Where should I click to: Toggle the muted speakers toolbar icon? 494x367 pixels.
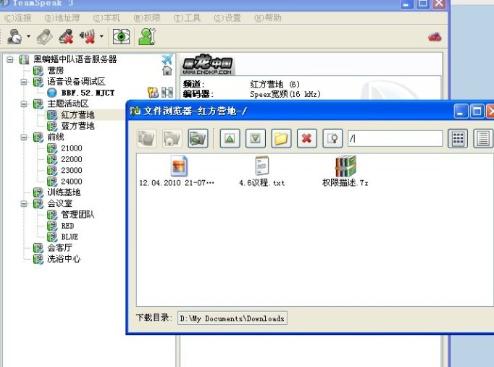click(x=87, y=37)
